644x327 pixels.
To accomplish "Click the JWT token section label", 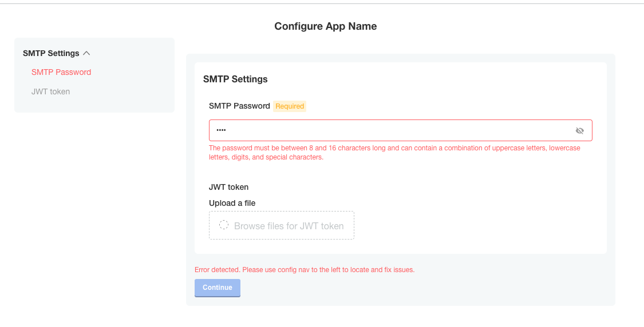I will click(228, 187).
